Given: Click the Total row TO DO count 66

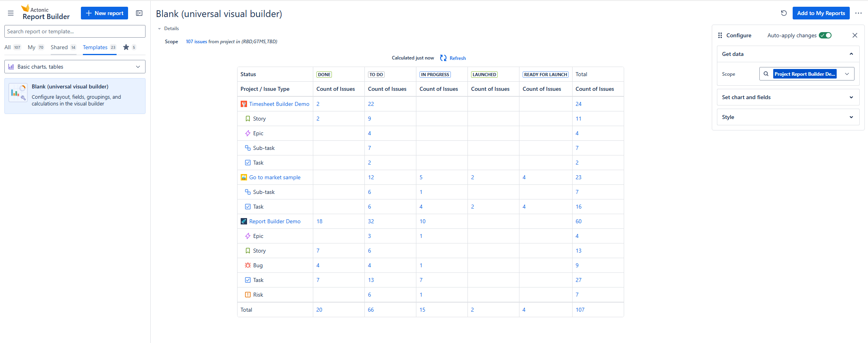Looking at the screenshot, I should coord(371,310).
